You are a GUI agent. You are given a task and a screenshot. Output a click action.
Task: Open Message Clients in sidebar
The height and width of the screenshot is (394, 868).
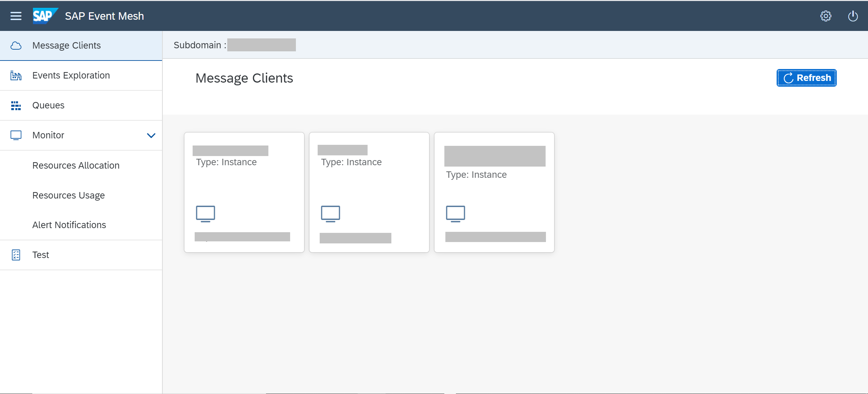click(x=81, y=46)
